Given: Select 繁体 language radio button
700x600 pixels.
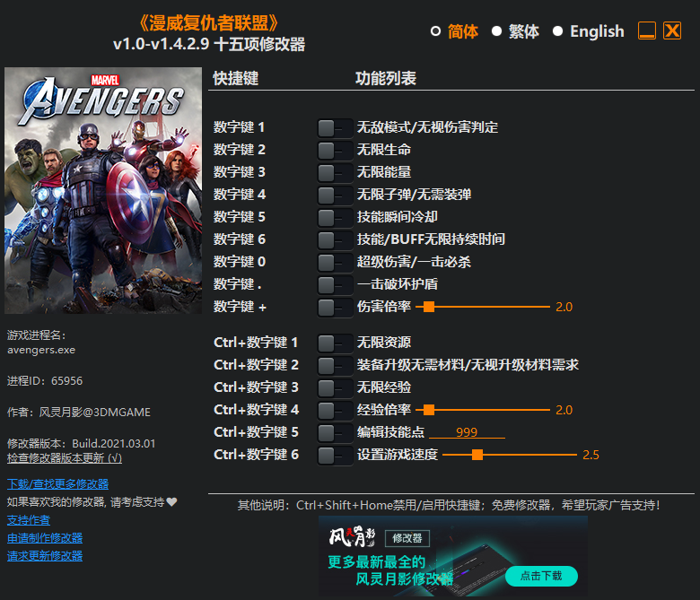Looking at the screenshot, I should coord(496,31).
